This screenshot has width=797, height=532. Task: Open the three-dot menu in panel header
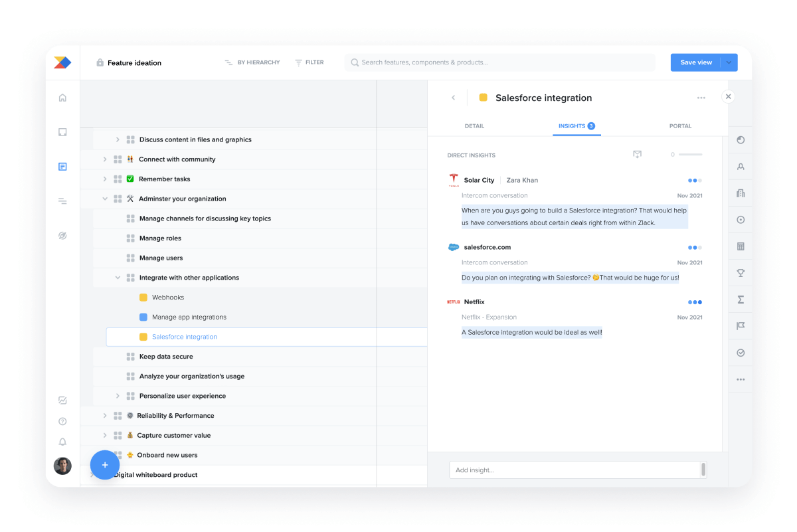(x=701, y=98)
